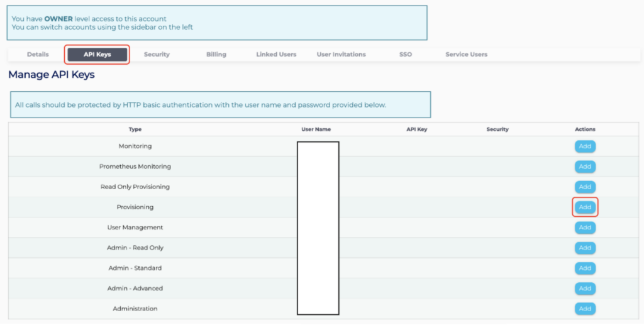Image resolution: width=644 pixels, height=325 pixels.
Task: Click Add in the Provisioning row
Action: 585,207
